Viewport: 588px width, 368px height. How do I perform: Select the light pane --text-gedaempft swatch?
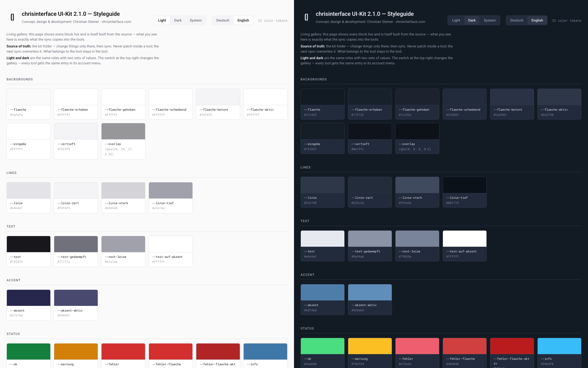point(76,244)
